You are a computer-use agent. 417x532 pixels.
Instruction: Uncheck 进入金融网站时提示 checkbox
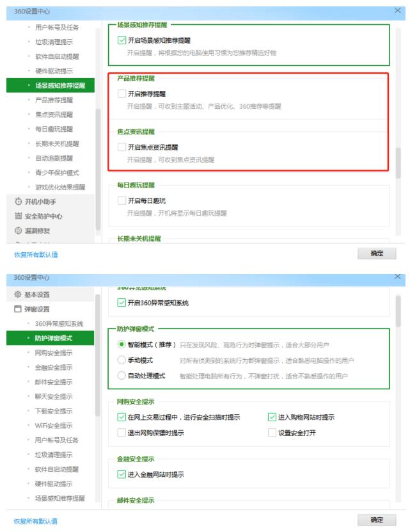[122, 474]
